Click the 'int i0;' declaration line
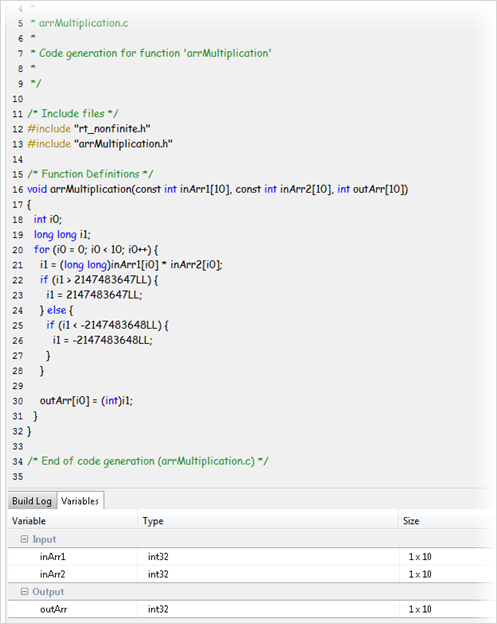Screen dimensions: 497x624 tap(48, 219)
